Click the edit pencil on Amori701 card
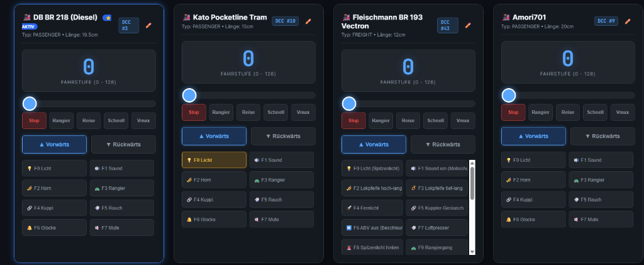 628,21
